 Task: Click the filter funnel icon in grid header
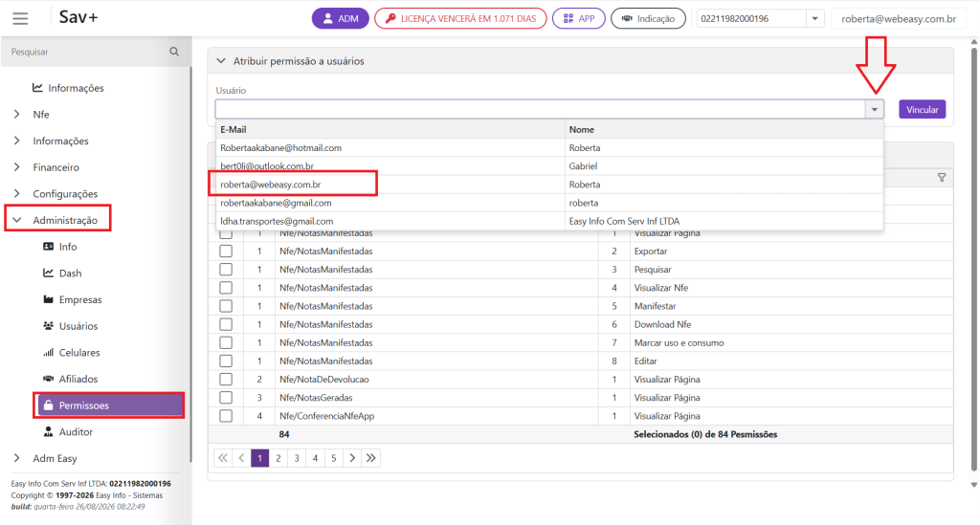pos(942,178)
